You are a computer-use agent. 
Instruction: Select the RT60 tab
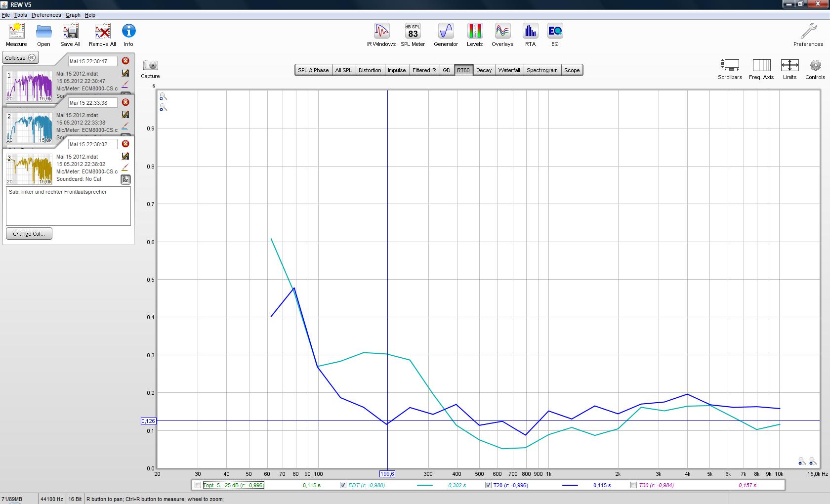point(463,70)
